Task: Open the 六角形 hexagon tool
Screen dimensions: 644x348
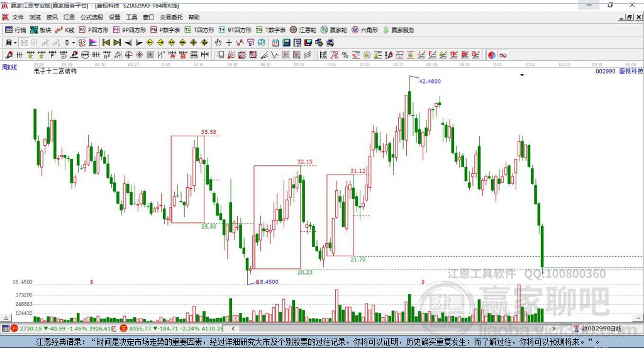Action: tap(365, 30)
